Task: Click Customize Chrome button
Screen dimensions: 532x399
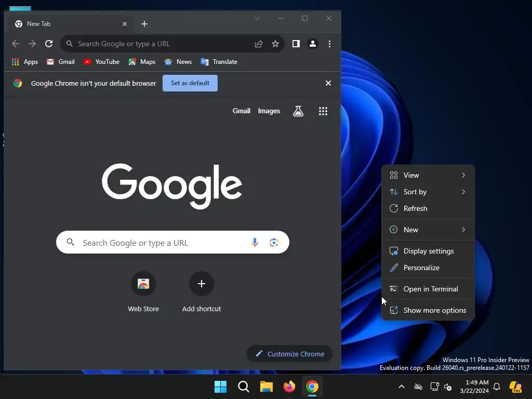Action: [289, 354]
